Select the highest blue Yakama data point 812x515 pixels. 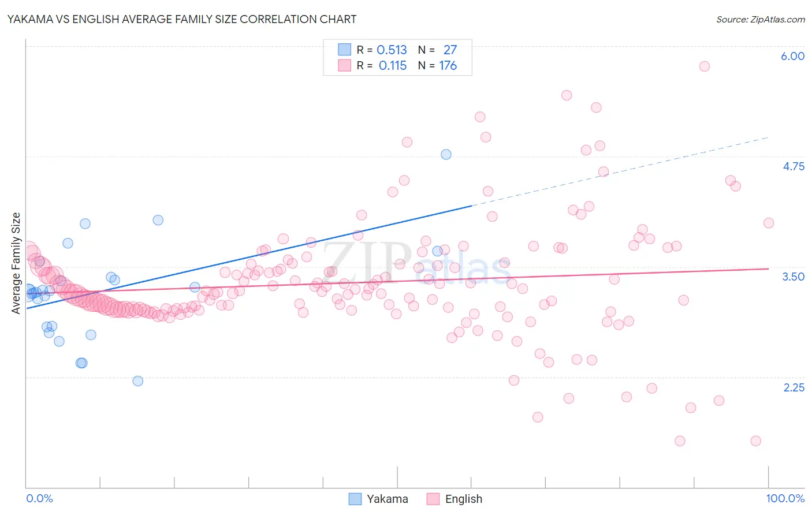point(446,154)
